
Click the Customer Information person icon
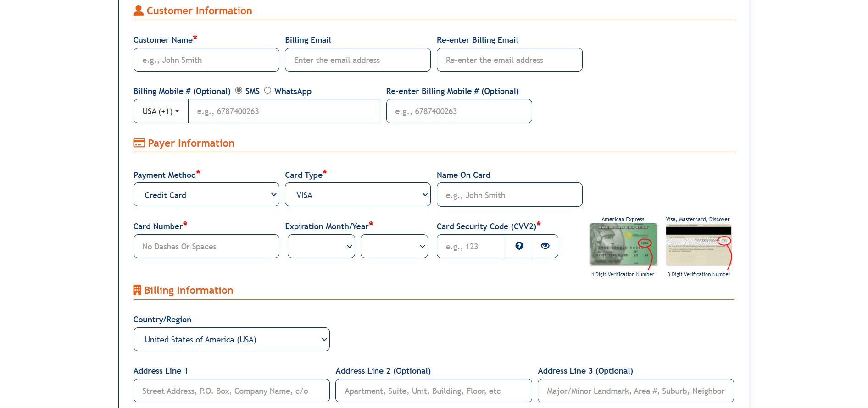tap(138, 11)
